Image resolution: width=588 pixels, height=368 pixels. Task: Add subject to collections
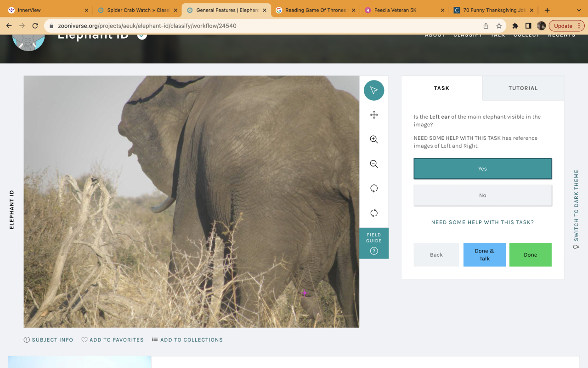point(187,340)
